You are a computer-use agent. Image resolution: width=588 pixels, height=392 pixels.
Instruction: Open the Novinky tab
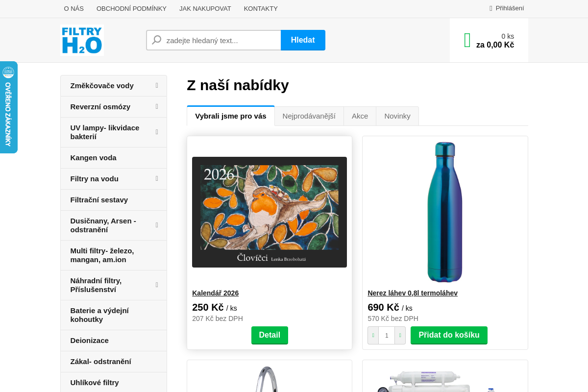point(397,116)
